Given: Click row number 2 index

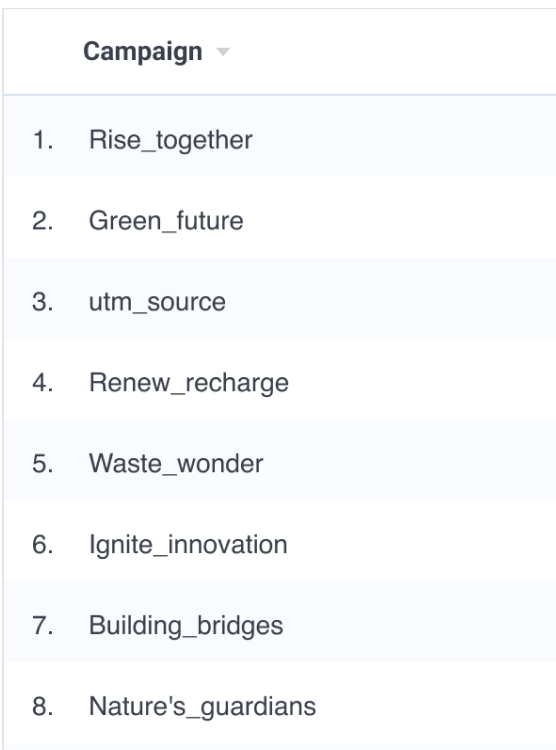Looking at the screenshot, I should 43,221.
